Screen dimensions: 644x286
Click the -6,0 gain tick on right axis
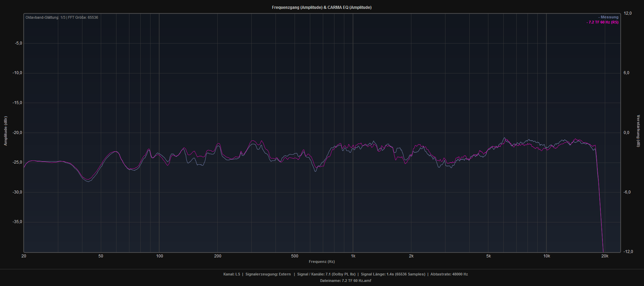627,192
